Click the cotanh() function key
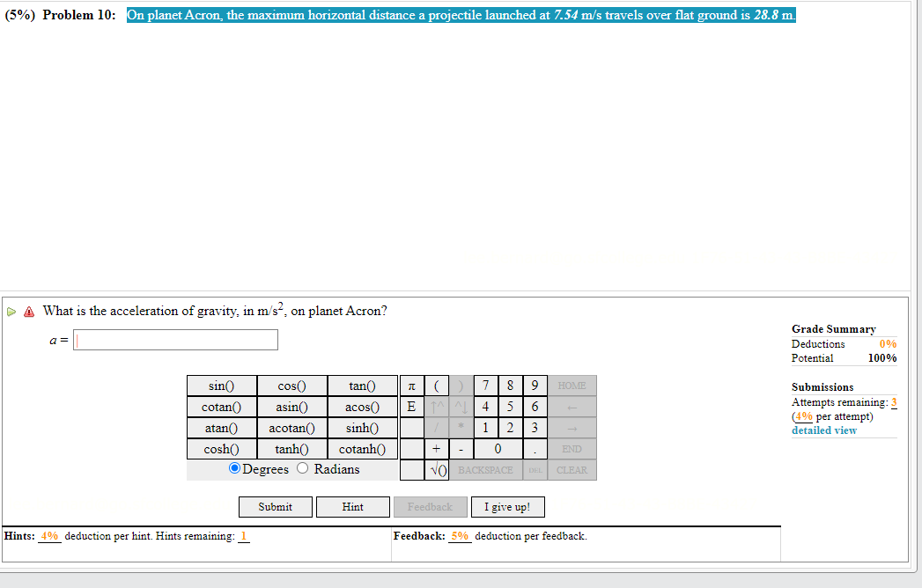 [362, 449]
